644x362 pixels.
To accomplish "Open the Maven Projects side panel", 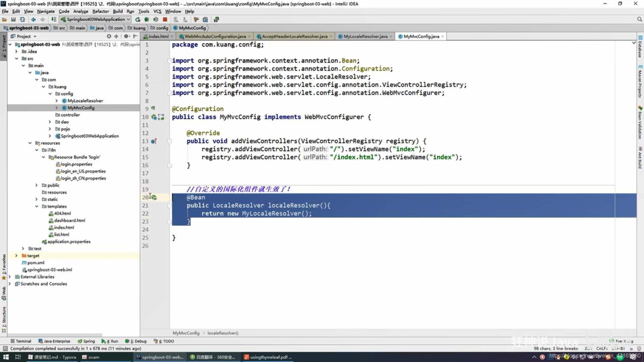I will coord(640,81).
